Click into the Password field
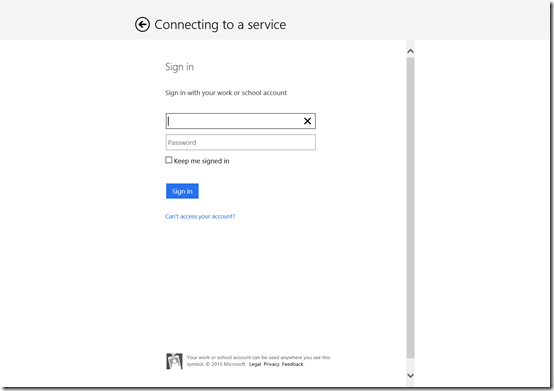The height and width of the screenshot is (391, 554). tap(241, 142)
